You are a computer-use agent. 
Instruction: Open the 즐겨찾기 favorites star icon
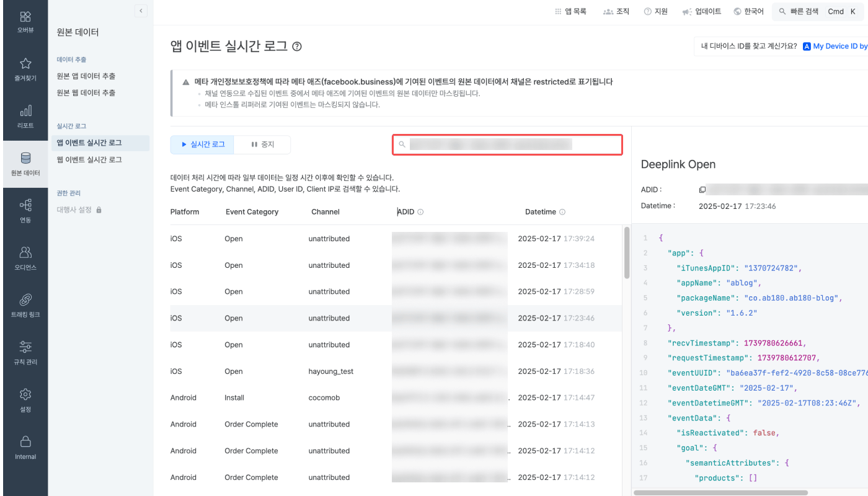coord(25,64)
